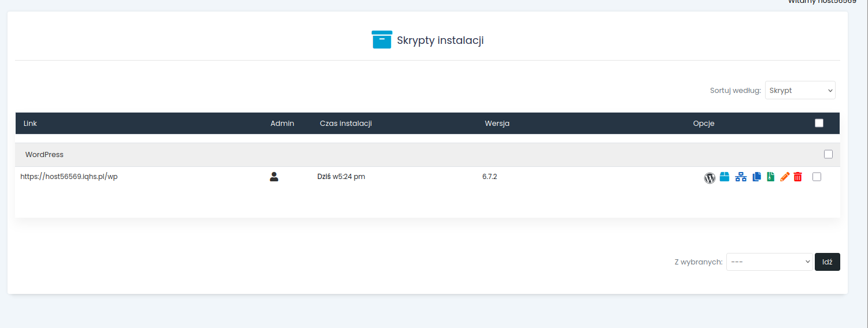Image resolution: width=868 pixels, height=328 pixels.
Task: Click the Wersja column header
Action: [497, 124]
